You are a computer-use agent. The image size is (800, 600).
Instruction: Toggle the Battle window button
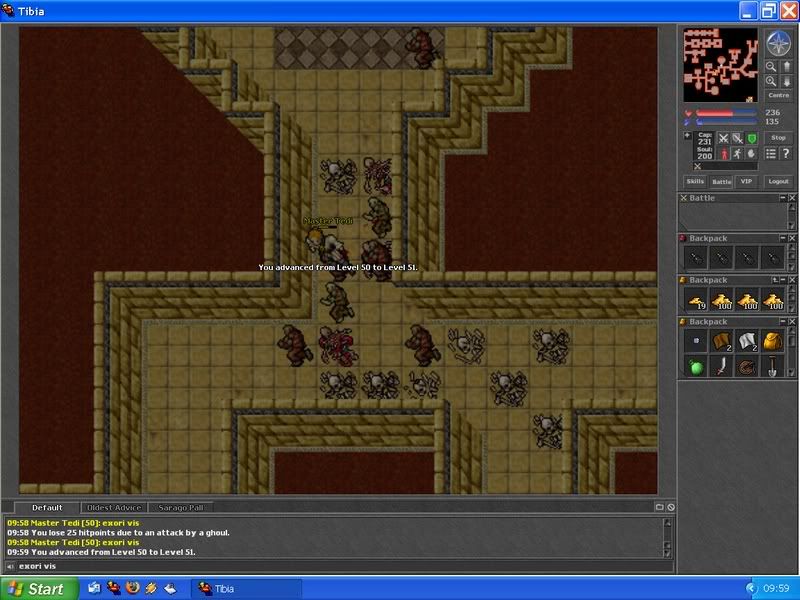point(721,182)
